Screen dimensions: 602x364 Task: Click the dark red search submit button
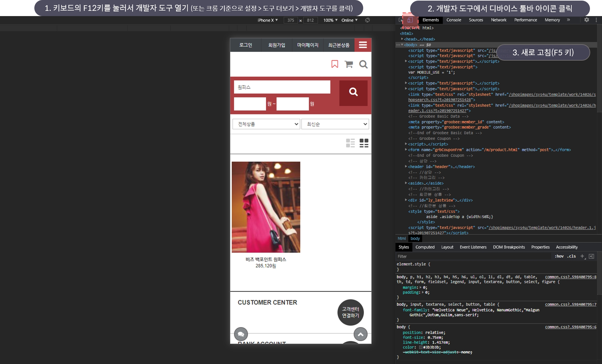point(353,93)
